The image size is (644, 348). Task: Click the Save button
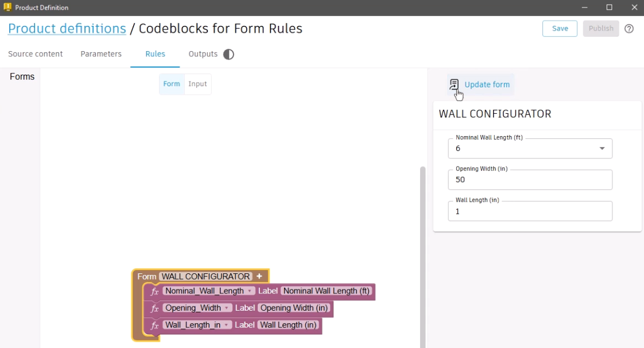pos(560,28)
